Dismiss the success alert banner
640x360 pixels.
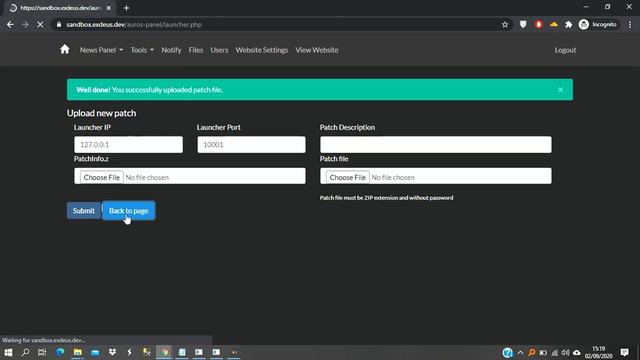[560, 89]
